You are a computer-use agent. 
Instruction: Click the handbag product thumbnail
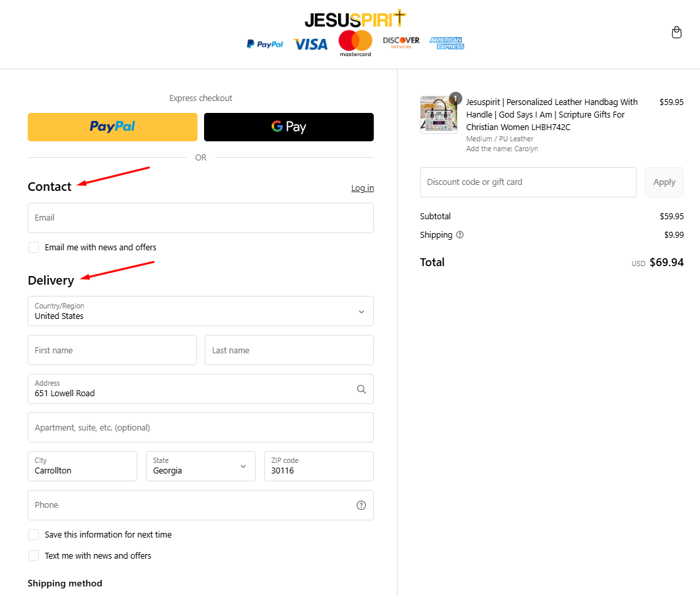tap(439, 115)
